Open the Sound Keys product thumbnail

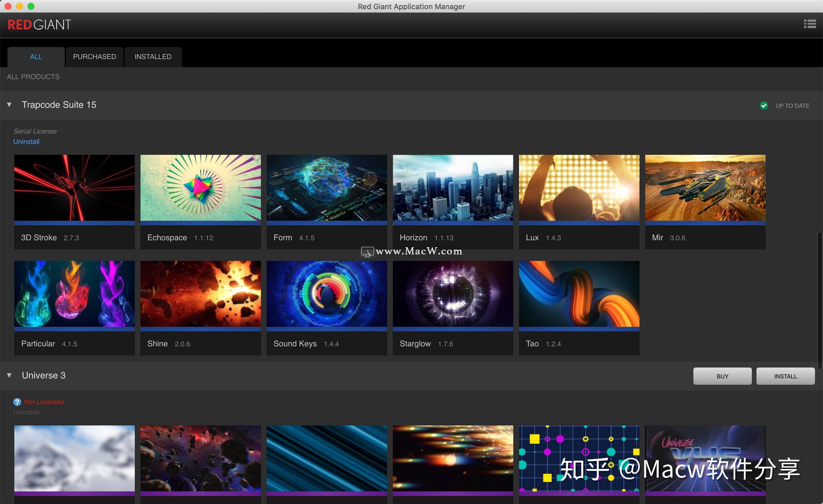point(326,294)
